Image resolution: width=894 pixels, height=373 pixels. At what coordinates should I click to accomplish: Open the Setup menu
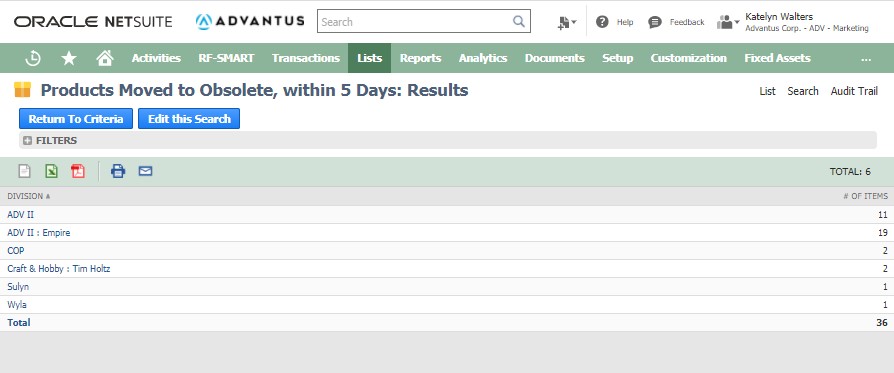[x=617, y=58]
